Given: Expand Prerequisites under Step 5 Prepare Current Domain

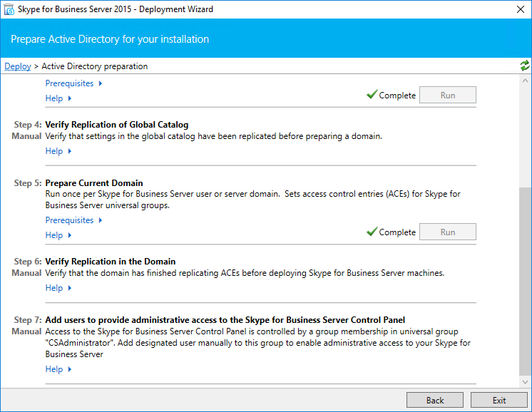Looking at the screenshot, I should (73, 220).
